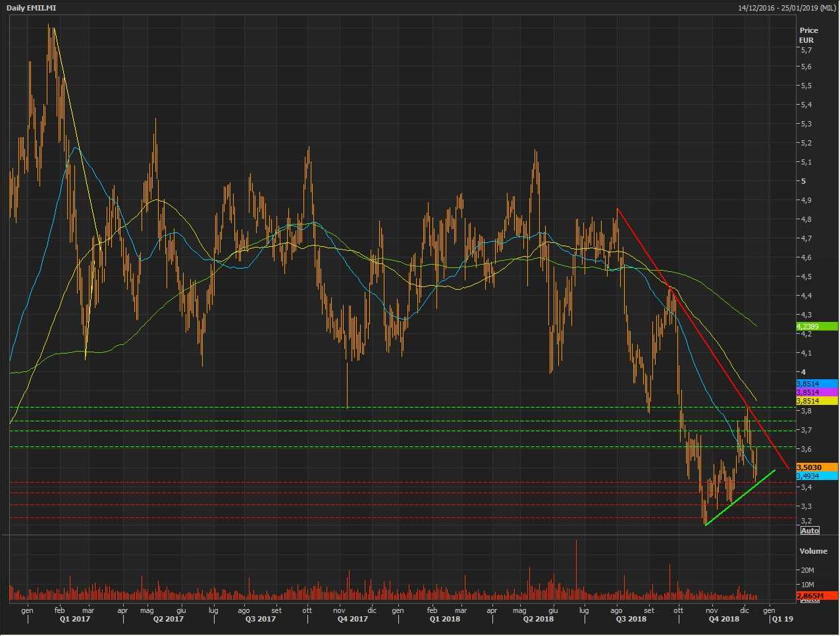Click the 20M volume axis level

807,570
